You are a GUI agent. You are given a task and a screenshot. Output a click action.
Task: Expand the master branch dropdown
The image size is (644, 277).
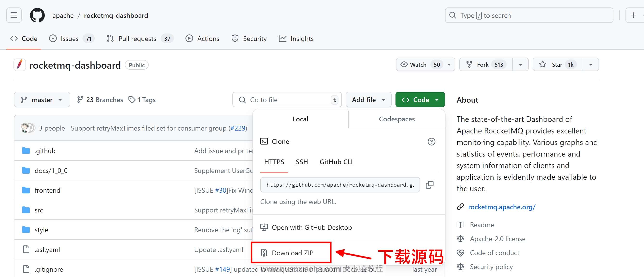[42, 100]
